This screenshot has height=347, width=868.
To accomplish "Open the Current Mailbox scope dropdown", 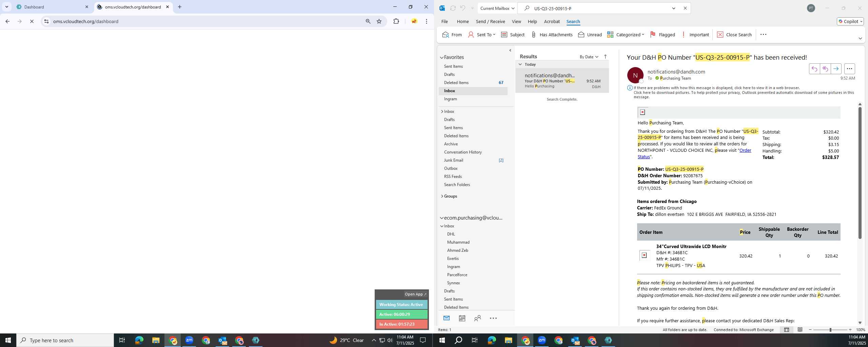I will click(x=497, y=8).
